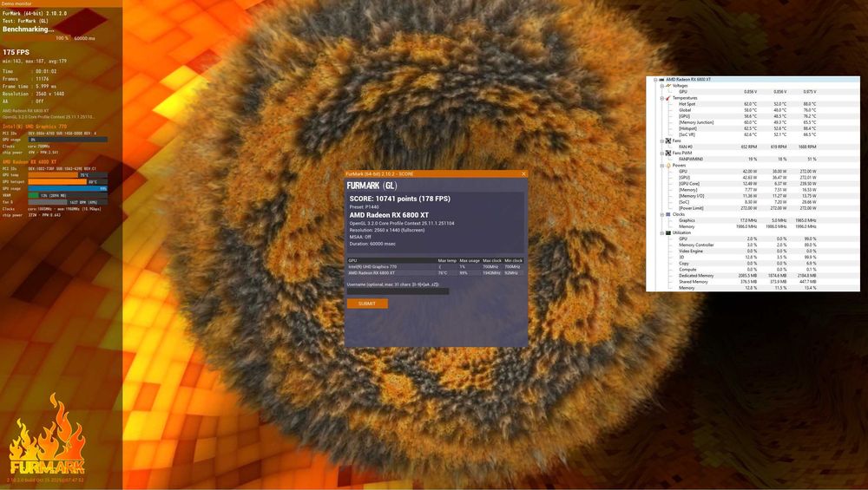Viewport: 868px width, 490px height.
Task: Click the Demo monitor title bar
Action: pyautogui.click(x=61, y=3)
